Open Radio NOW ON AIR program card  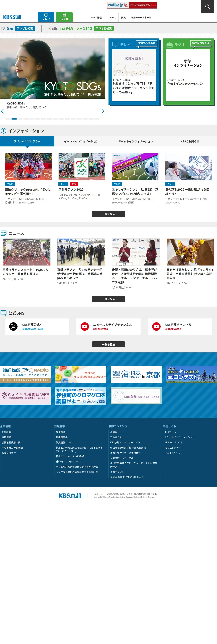pos(188,75)
